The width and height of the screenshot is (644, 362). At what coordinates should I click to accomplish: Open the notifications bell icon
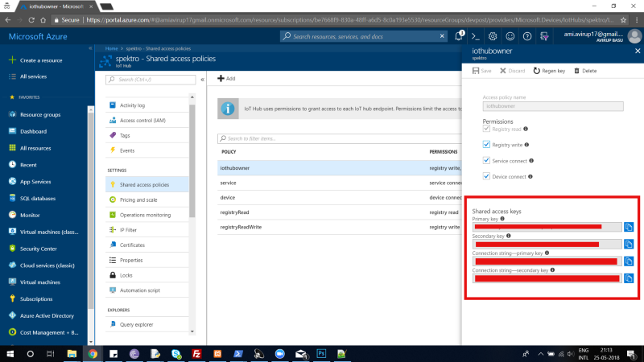point(459,36)
